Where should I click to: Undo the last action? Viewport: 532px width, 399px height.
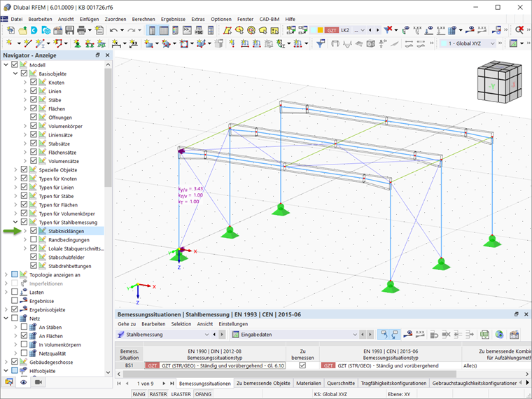point(113,30)
